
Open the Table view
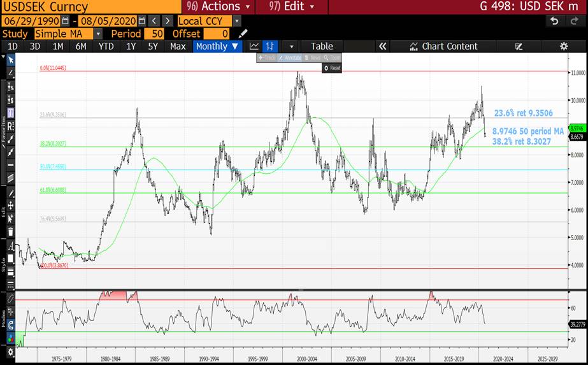[x=322, y=46]
